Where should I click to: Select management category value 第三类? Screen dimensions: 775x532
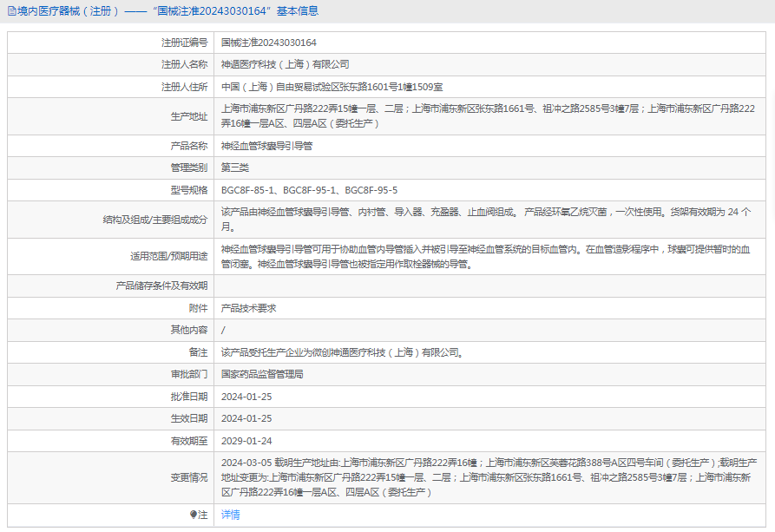(235, 167)
